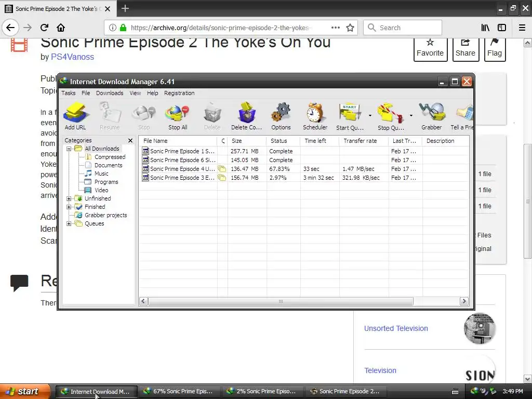Open Stop Queue dropdown arrow
The image size is (532, 399).
coord(411,116)
